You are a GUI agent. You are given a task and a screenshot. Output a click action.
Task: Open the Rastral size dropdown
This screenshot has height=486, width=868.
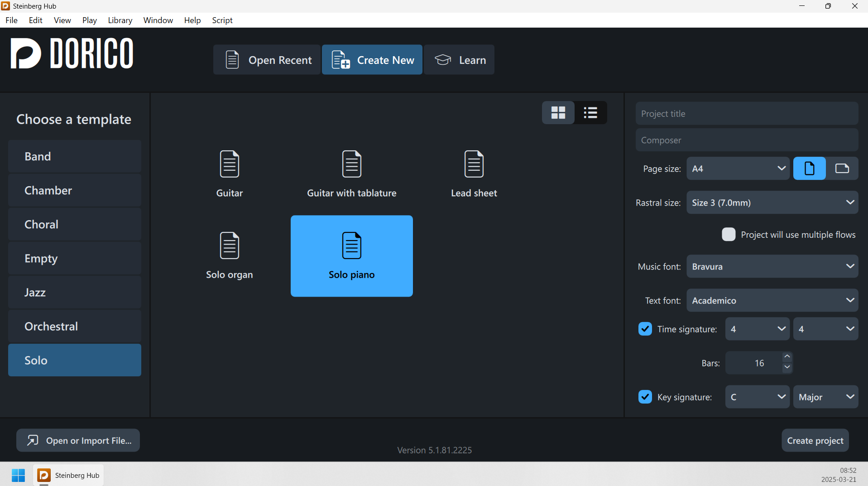click(x=772, y=202)
